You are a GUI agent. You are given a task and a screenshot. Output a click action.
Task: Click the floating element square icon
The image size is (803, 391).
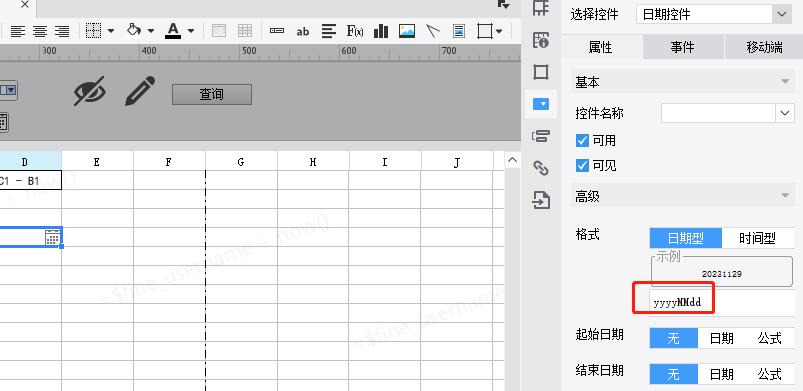click(x=484, y=31)
